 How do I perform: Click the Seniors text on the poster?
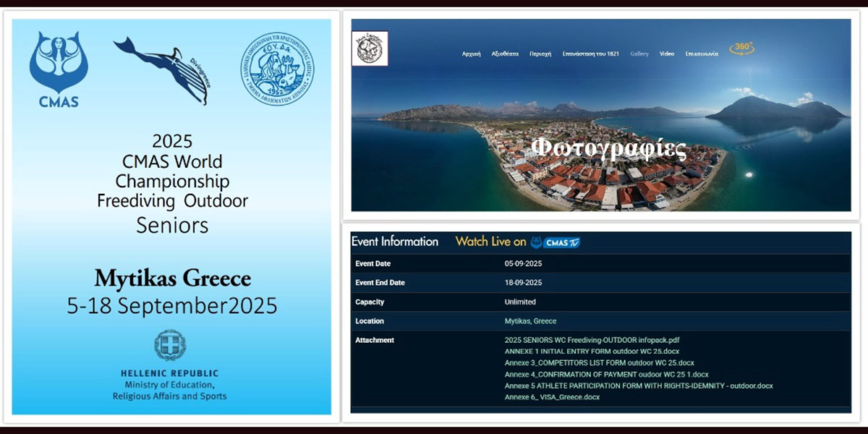click(172, 225)
